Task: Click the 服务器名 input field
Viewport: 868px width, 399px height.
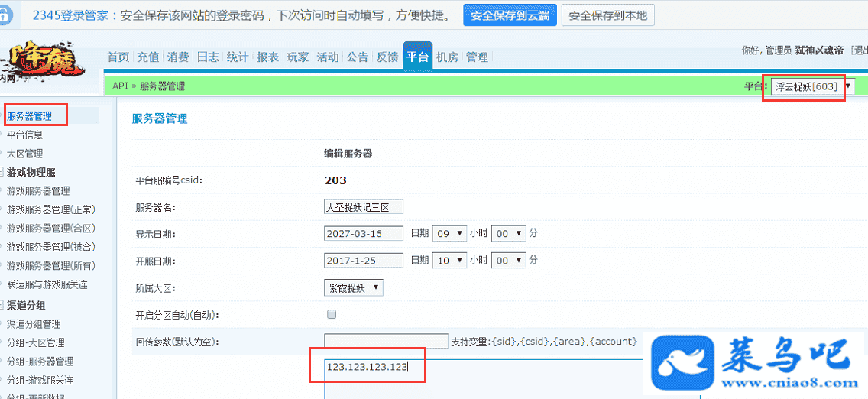Action: pyautogui.click(x=363, y=206)
